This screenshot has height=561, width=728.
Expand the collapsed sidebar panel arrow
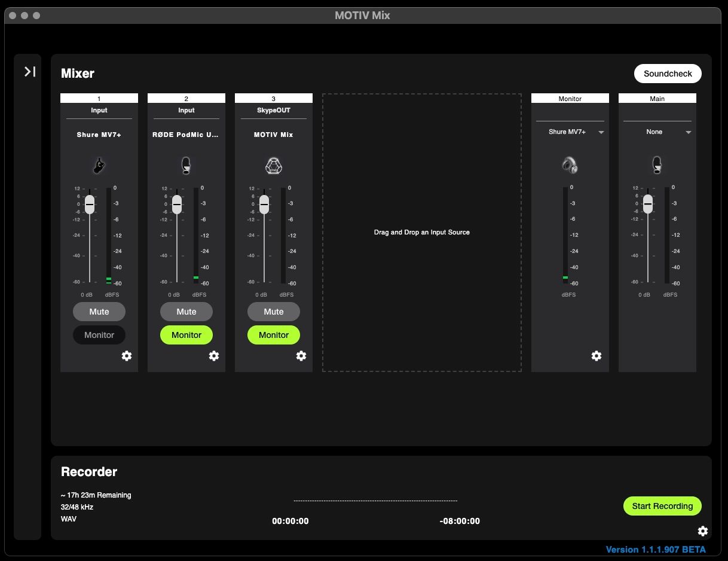tap(30, 72)
